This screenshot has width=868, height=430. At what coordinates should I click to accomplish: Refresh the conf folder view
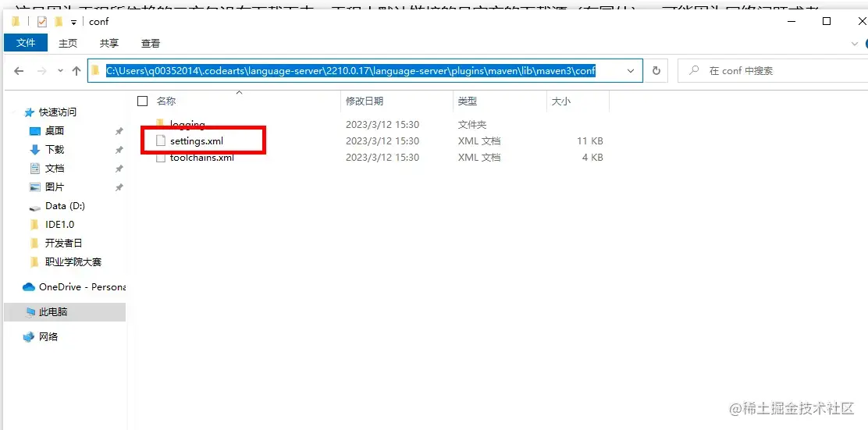(656, 71)
